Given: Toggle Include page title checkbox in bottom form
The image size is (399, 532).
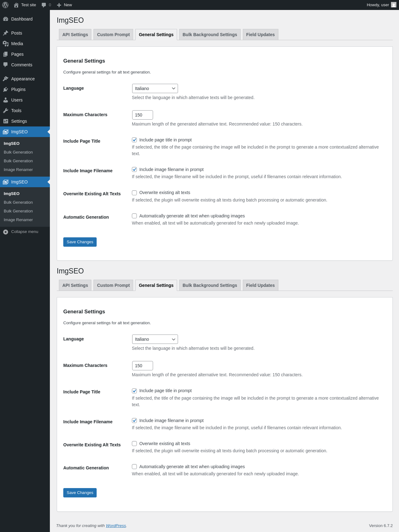Looking at the screenshot, I should [134, 391].
